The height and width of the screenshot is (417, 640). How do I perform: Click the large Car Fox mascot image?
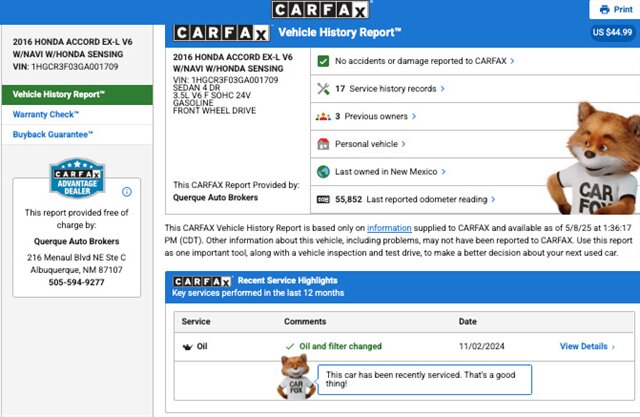[593, 158]
